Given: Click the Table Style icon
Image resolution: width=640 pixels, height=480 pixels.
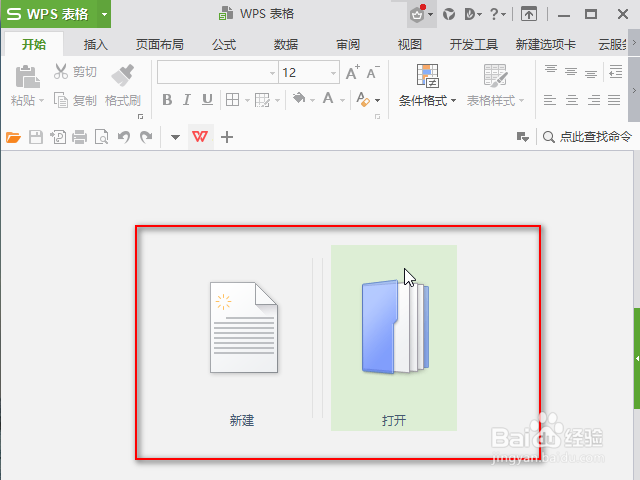Looking at the screenshot, I should [x=495, y=76].
